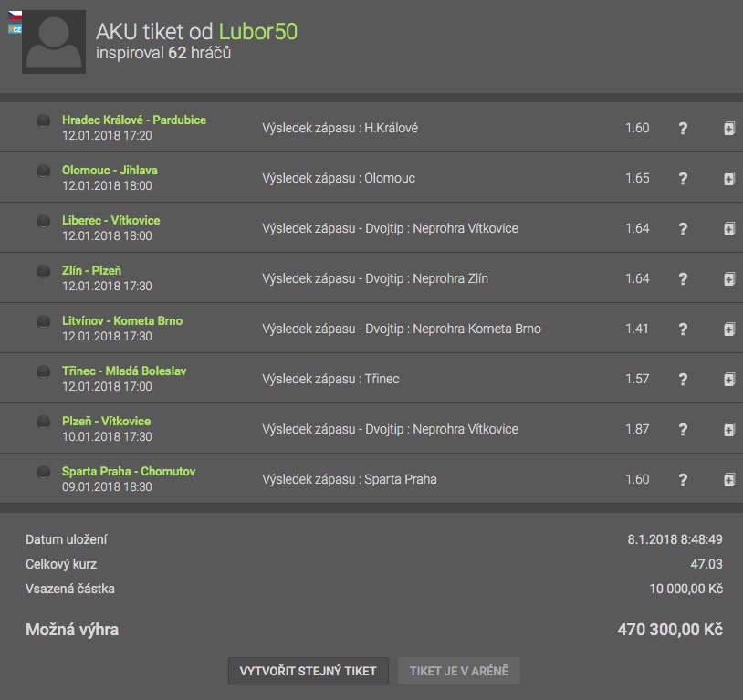Open Lubor50 user profile link
The width and height of the screenshot is (743, 700).
(257, 32)
